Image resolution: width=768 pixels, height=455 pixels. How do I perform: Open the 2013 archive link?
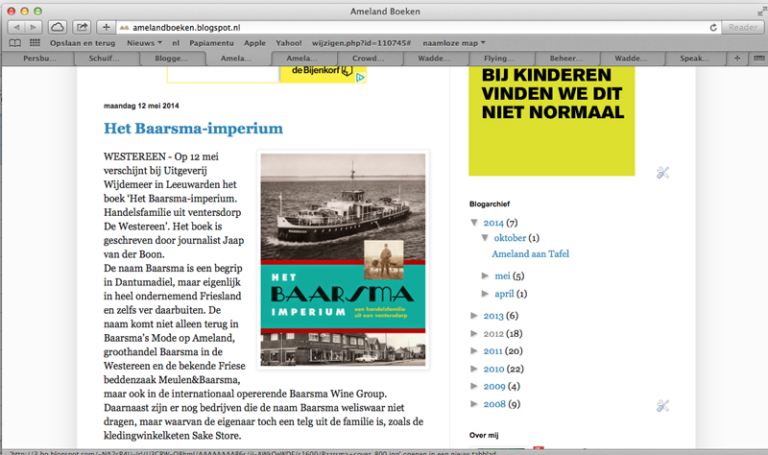pos(493,316)
